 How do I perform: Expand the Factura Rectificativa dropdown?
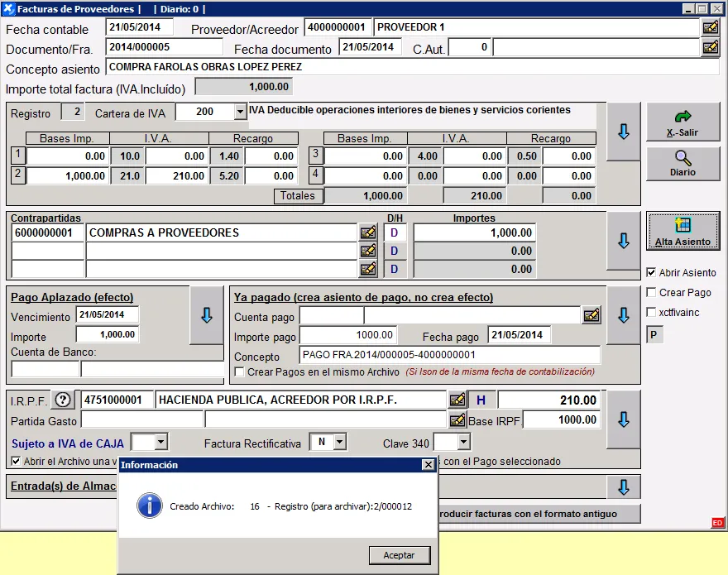coord(339,443)
